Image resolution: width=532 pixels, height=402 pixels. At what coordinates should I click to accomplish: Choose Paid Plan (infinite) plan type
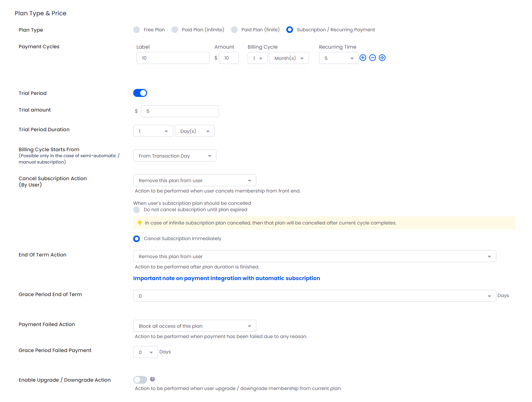[x=175, y=30]
